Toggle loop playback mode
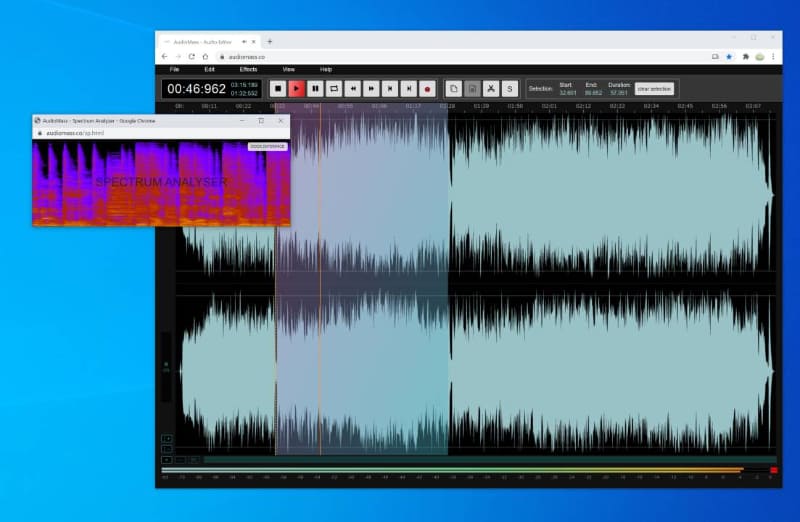Image resolution: width=800 pixels, height=522 pixels. point(334,89)
